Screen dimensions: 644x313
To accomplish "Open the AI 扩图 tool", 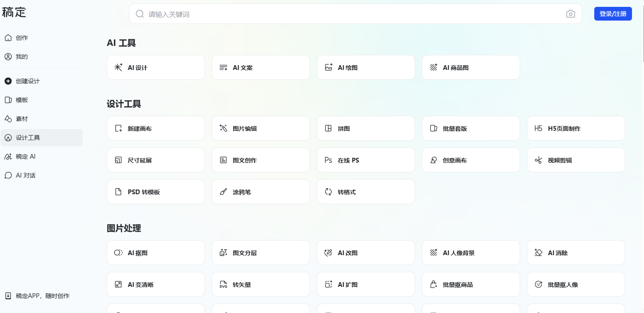I will pyautogui.click(x=365, y=284).
